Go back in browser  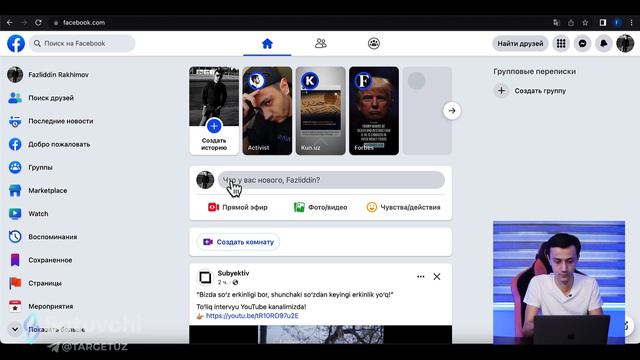[x=10, y=22]
